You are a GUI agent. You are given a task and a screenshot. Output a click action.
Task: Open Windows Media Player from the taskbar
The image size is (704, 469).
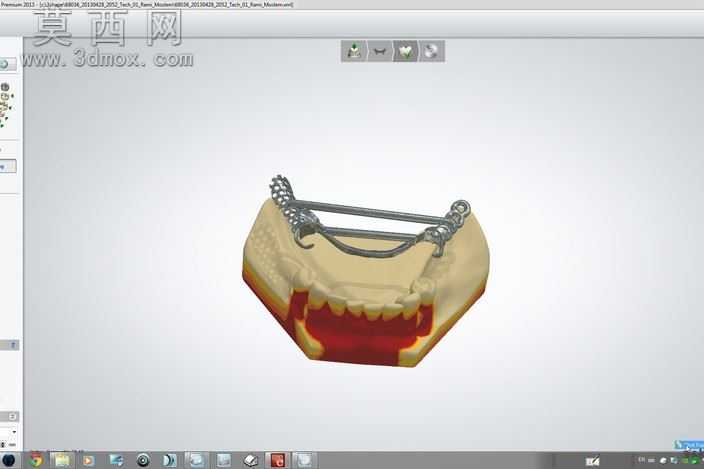click(x=88, y=460)
